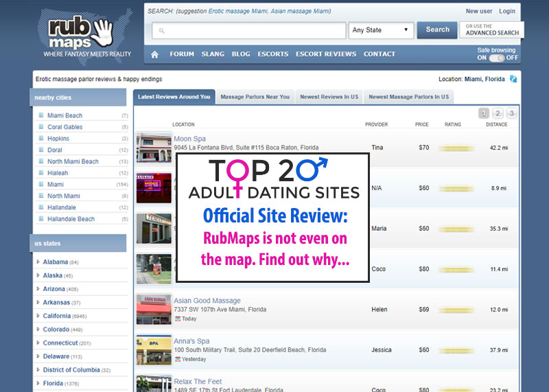
Task: Switch to Newest Reviews In US tab
Action: pos(329,97)
